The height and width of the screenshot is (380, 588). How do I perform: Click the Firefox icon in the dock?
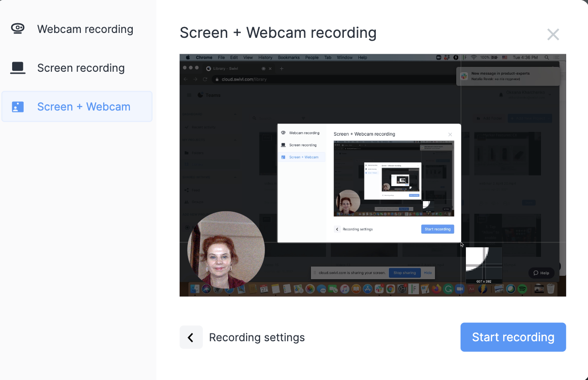436,289
